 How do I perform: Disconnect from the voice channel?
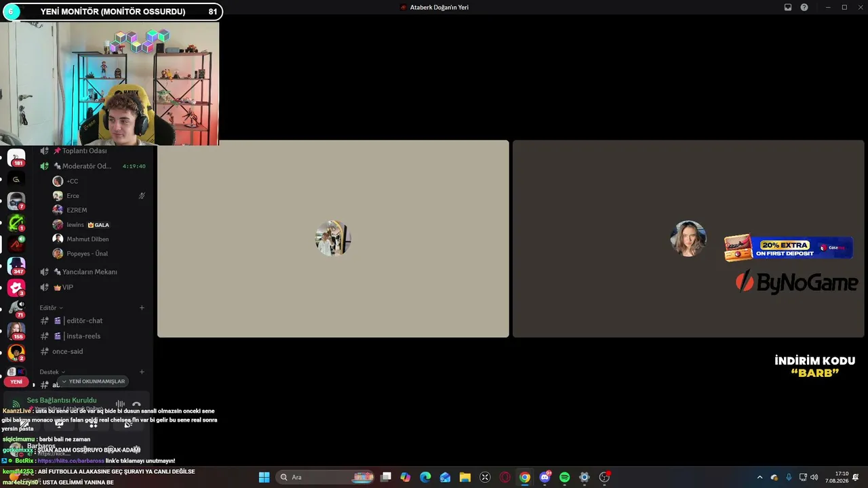[136, 405]
